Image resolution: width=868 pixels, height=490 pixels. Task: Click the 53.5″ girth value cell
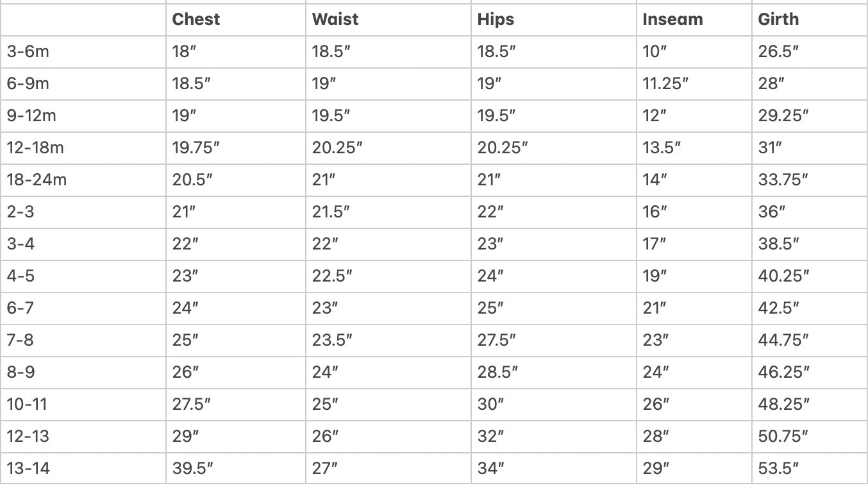(778, 468)
